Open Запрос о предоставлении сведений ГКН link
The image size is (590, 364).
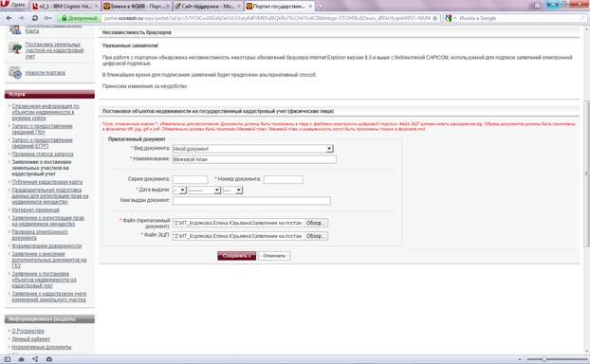click(x=42, y=129)
